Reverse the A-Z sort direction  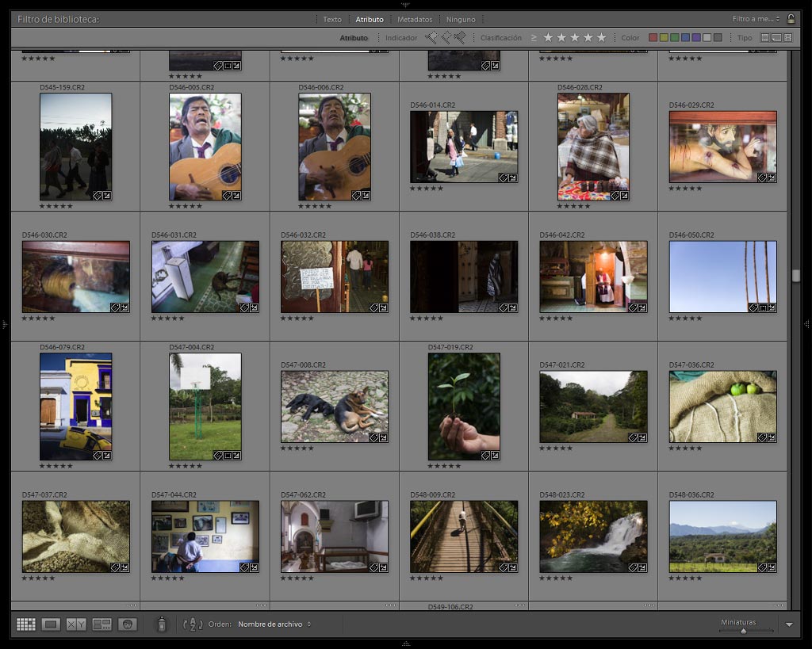point(193,624)
